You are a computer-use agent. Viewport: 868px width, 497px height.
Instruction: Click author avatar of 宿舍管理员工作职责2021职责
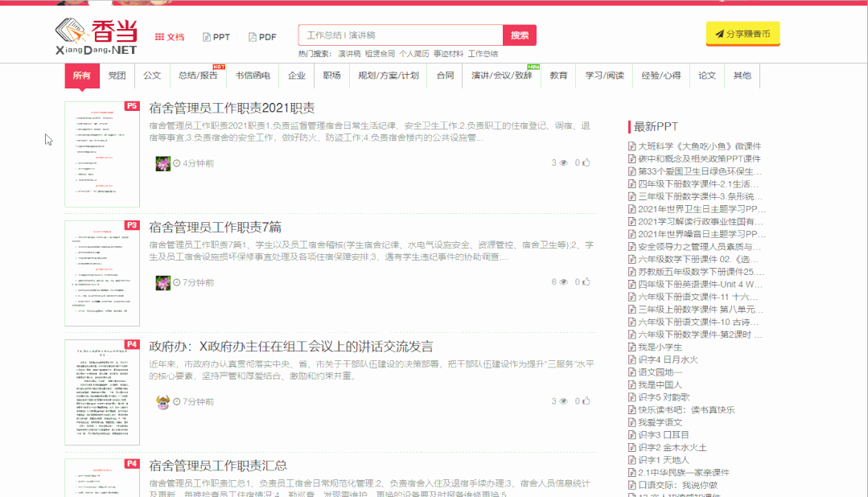pos(162,163)
